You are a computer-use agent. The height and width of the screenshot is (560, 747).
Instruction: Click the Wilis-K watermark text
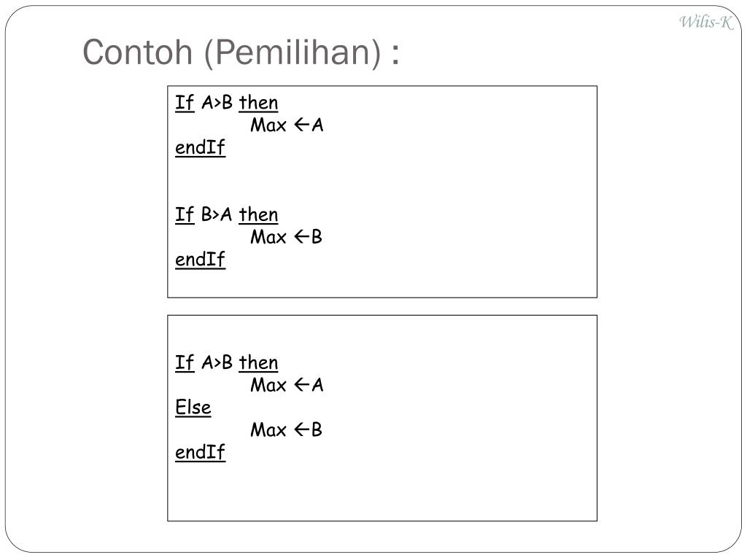706,22
